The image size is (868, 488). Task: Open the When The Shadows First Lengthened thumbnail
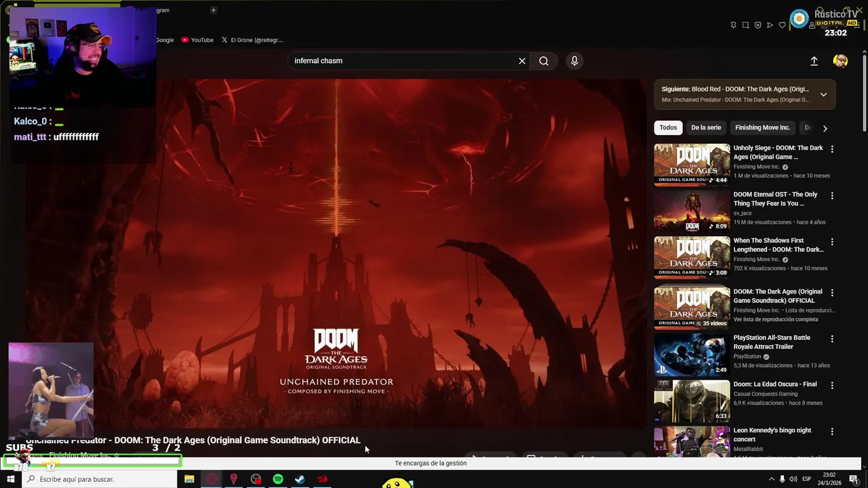692,257
